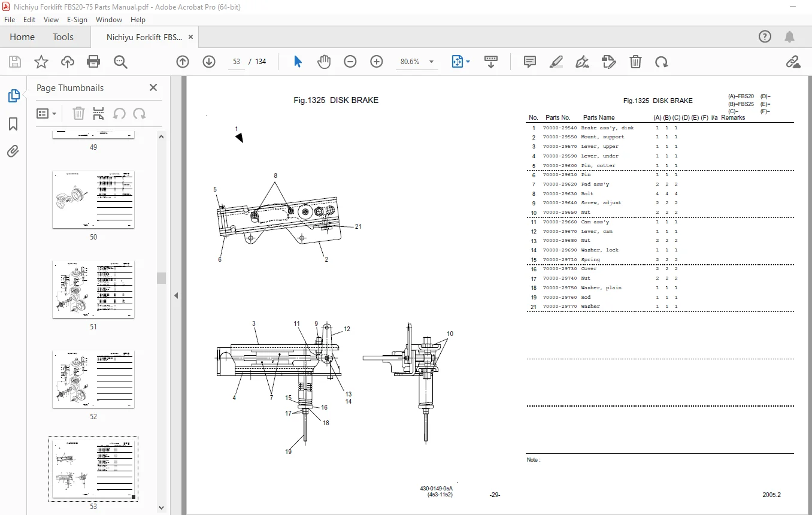
Task: Show the Page Thumbnails panel icon
Action: coord(13,96)
